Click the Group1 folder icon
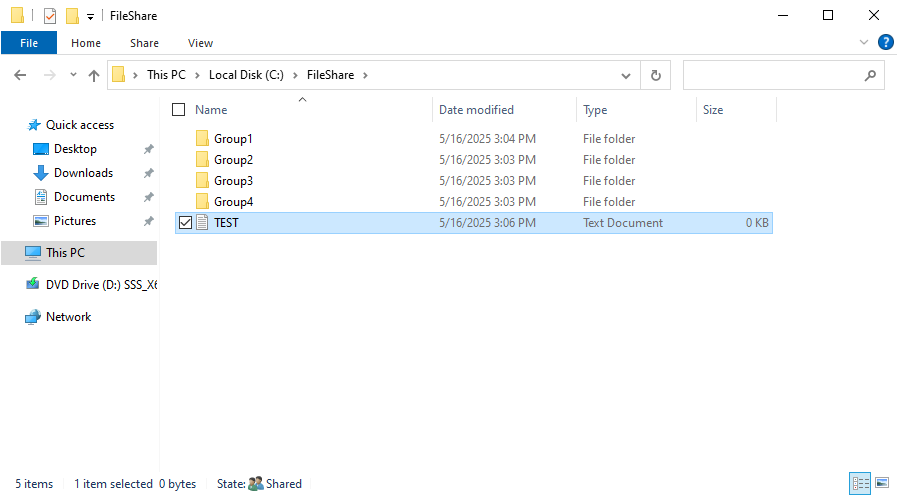 tap(202, 139)
